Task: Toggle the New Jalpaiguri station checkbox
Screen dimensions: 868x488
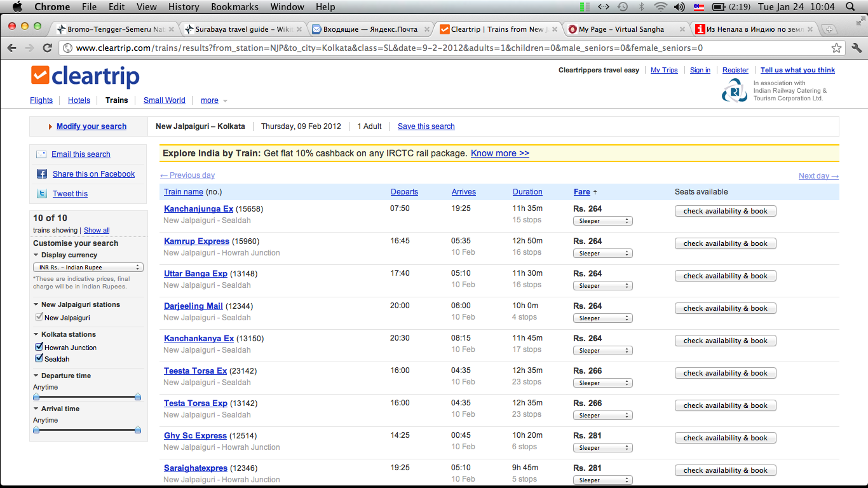Action: 39,318
